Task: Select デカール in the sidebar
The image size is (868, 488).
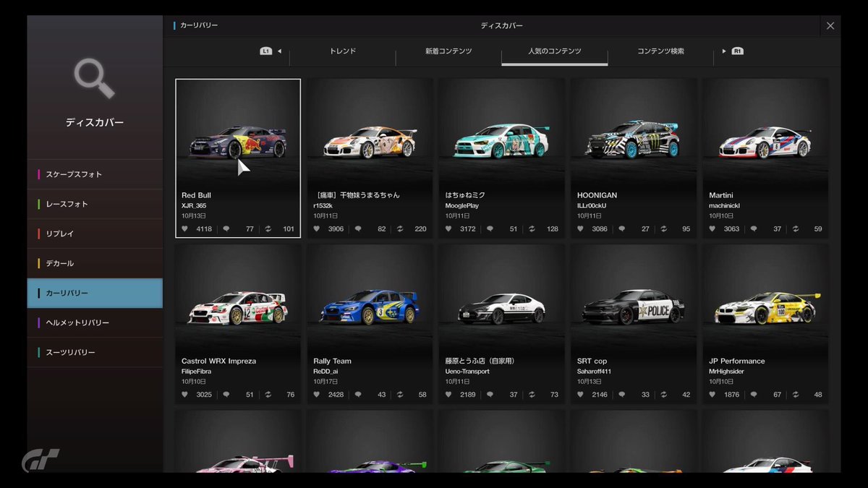Action: [x=95, y=263]
